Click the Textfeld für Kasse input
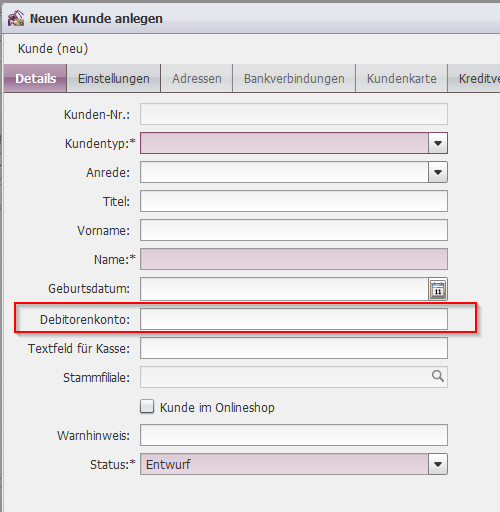Image resolution: width=500 pixels, height=512 pixels. click(294, 348)
